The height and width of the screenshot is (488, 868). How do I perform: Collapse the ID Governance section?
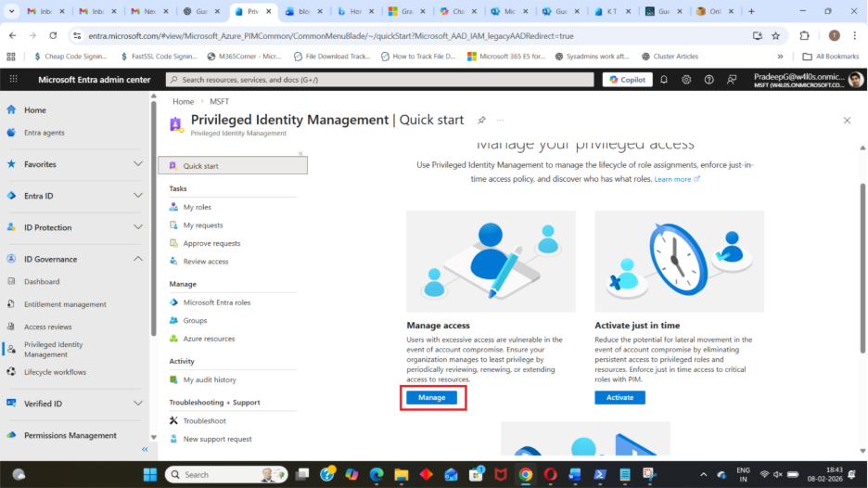coord(138,259)
